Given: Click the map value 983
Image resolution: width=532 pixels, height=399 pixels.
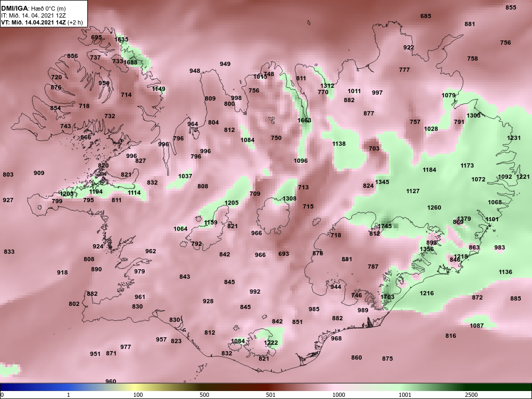Looking at the screenshot, I should (500, 247).
